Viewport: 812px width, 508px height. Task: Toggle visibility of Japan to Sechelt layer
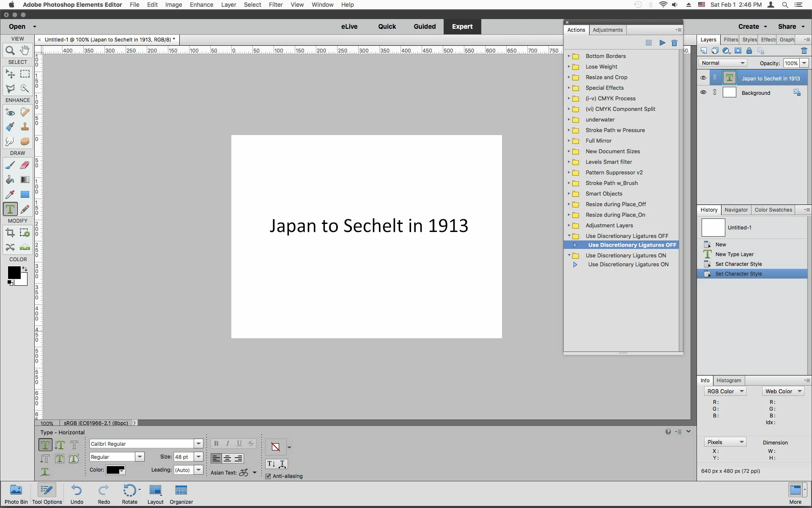[703, 78]
